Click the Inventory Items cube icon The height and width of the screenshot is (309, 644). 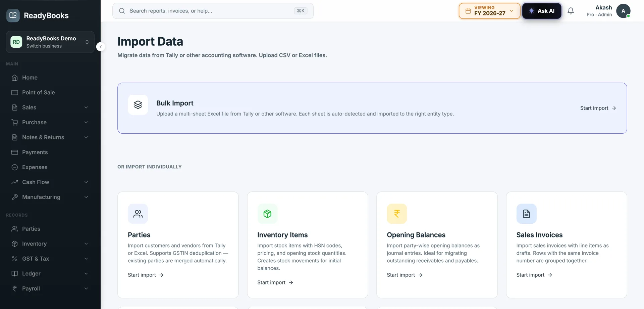[x=267, y=214]
